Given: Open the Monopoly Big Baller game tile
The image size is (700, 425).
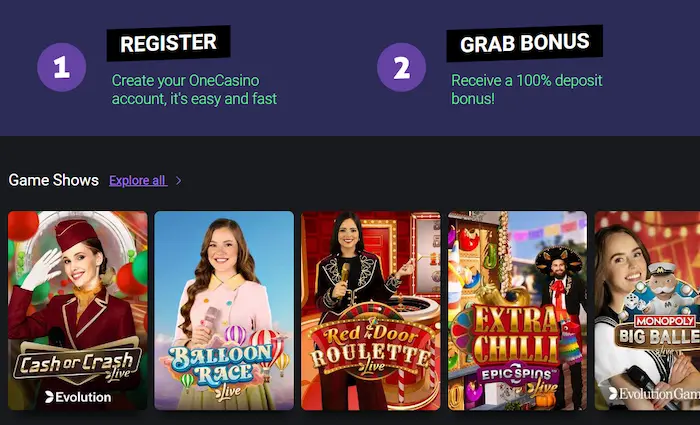Looking at the screenshot, I should coord(647,310).
